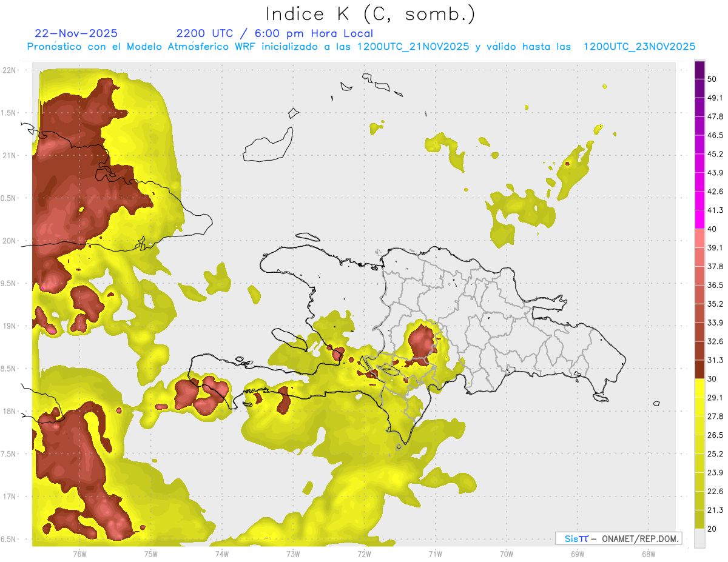The height and width of the screenshot is (562, 728).
Task: Click the "47.8" colorbar value
Action: coord(715,116)
